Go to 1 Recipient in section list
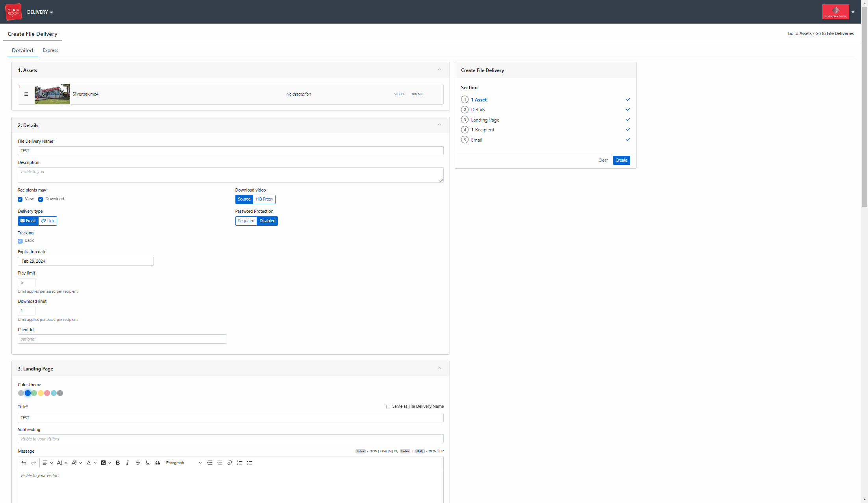The image size is (868, 503). (x=483, y=130)
